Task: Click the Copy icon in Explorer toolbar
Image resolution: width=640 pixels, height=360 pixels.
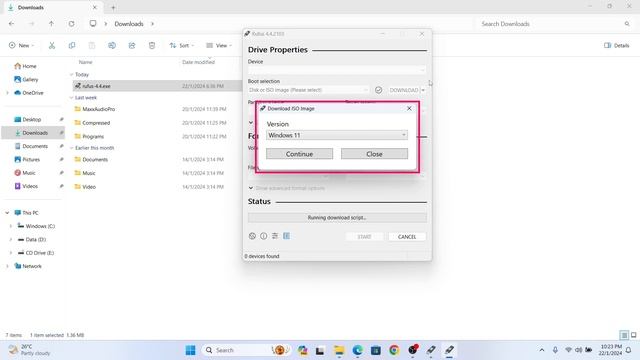Action: pos(72,45)
